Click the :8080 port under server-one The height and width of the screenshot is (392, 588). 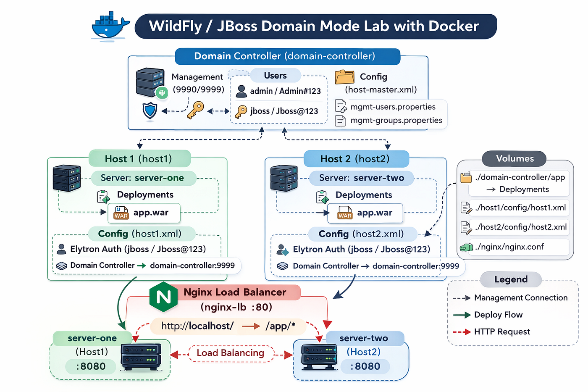tap(91, 366)
